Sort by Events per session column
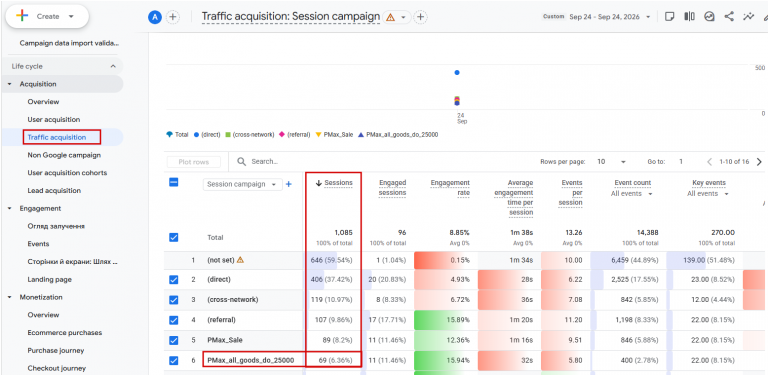 (x=570, y=192)
